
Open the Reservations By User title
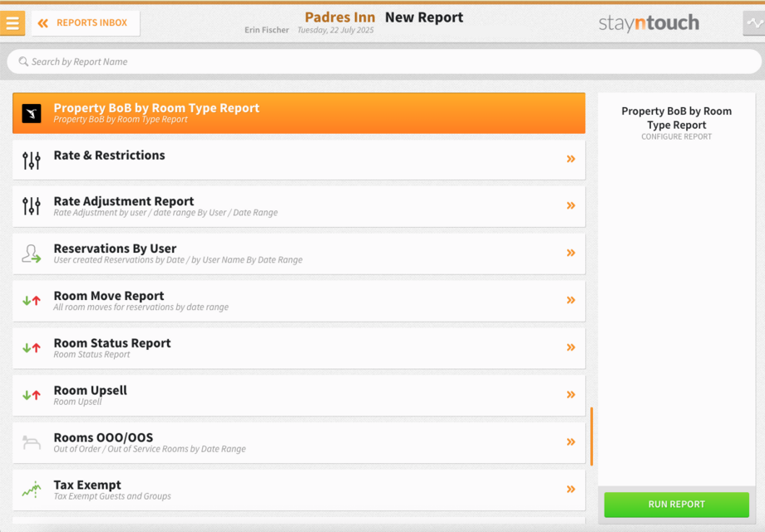point(115,249)
